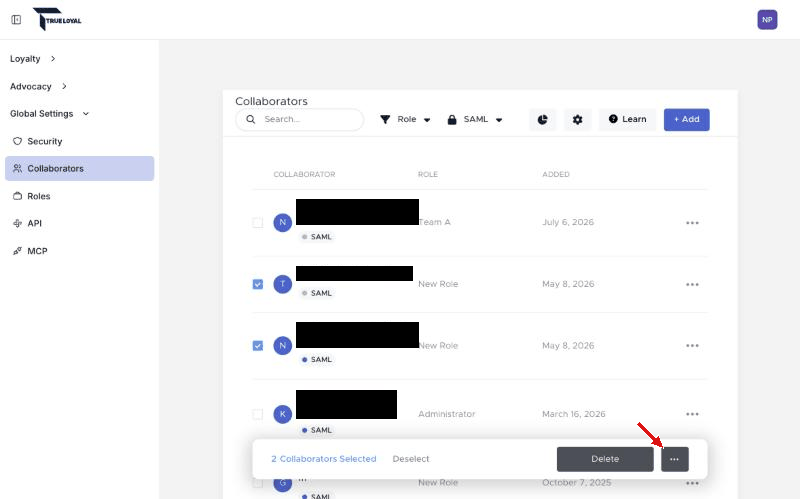Open the Role filter dropdown
Screen dimensions: 800x499
(406, 119)
